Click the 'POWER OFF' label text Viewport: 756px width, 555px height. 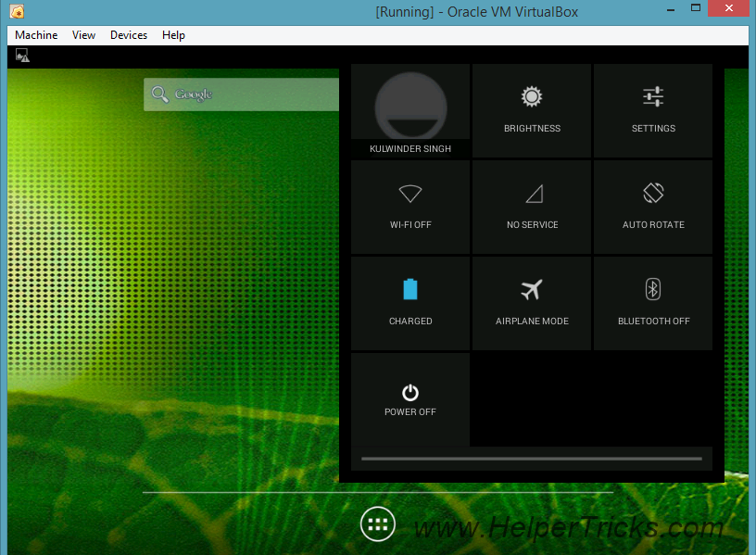[410, 411]
